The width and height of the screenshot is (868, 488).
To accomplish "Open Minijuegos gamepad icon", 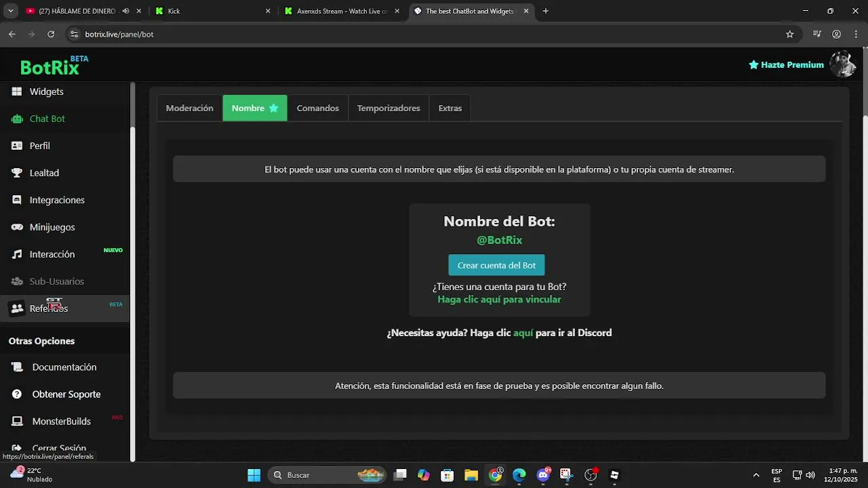I will pos(17,227).
